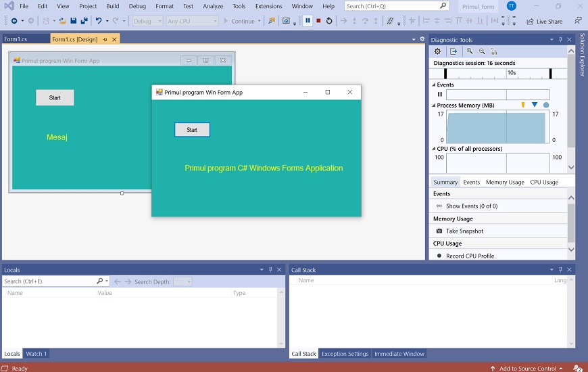Click the Locals search input field
Screen dimensions: 588x372
click(49, 281)
